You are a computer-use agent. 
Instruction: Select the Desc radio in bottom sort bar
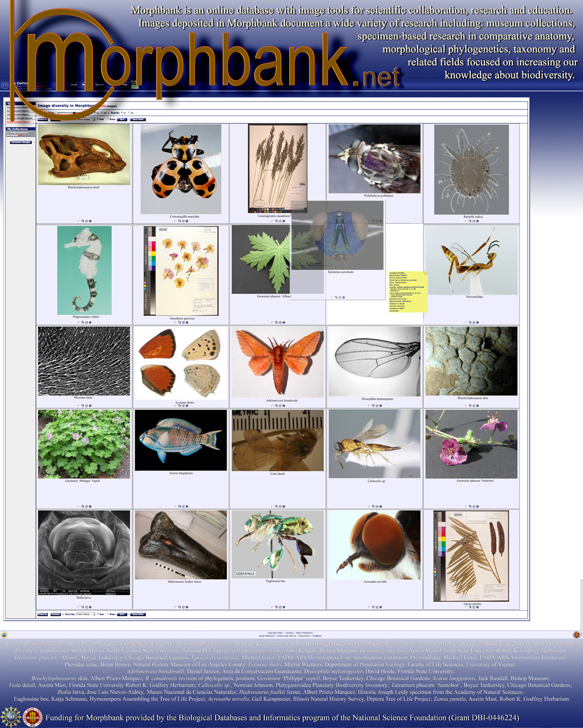pos(107,614)
